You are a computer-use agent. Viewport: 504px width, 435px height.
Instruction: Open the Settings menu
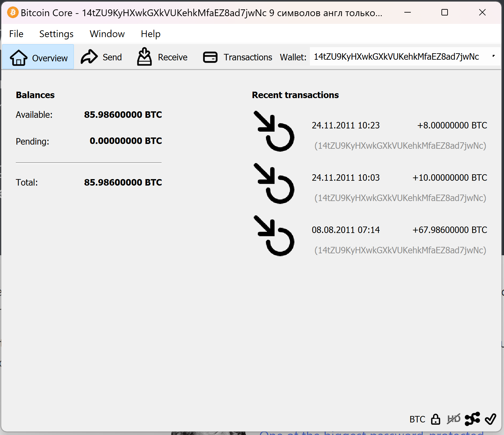click(x=56, y=34)
